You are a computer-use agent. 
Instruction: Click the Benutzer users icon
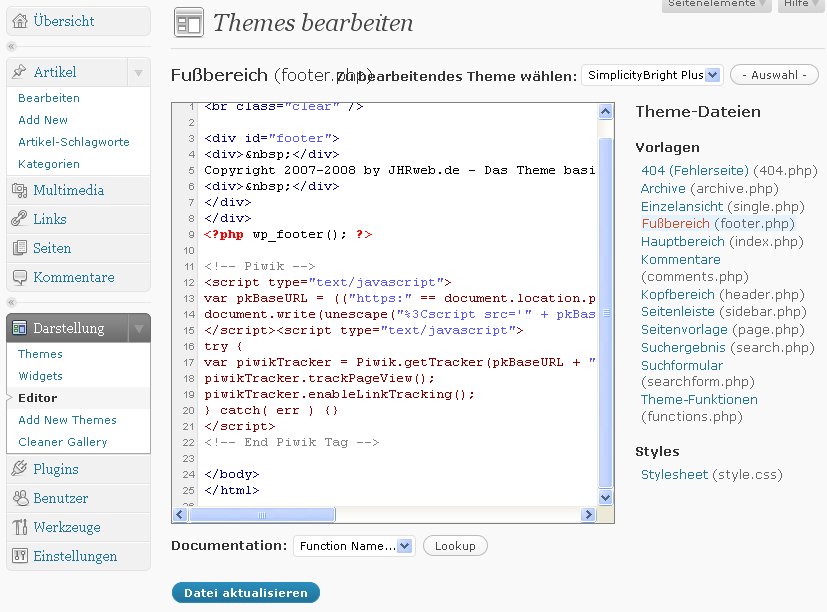point(20,498)
